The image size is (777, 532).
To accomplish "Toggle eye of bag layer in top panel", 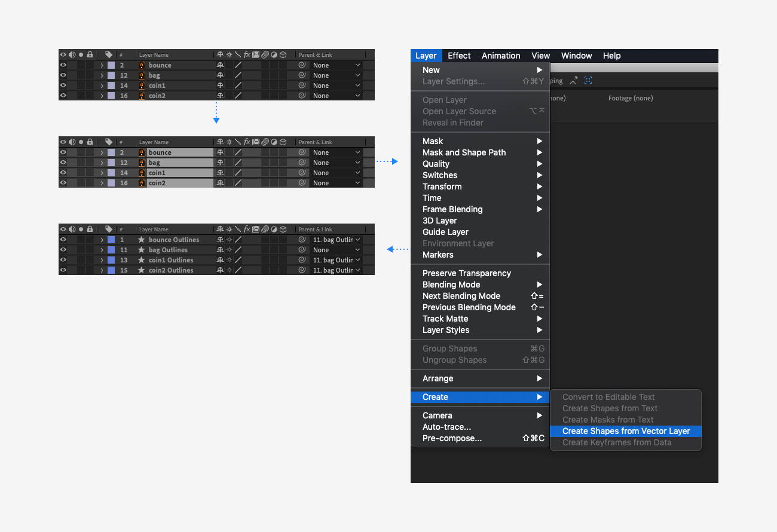I will 63,75.
